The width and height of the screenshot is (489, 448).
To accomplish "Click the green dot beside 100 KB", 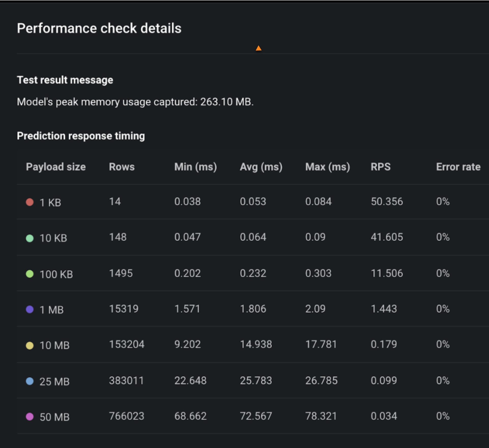I will pyautogui.click(x=30, y=274).
